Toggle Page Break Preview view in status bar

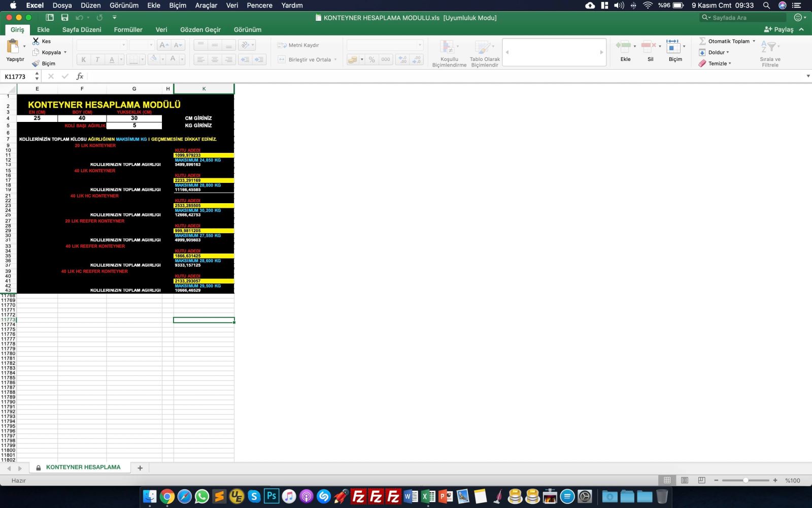click(x=702, y=481)
